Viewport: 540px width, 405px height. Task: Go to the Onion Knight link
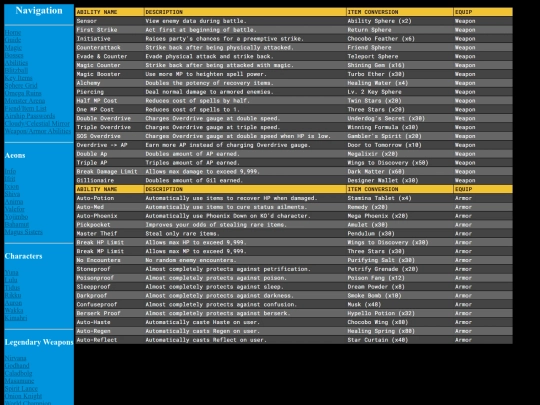click(23, 396)
